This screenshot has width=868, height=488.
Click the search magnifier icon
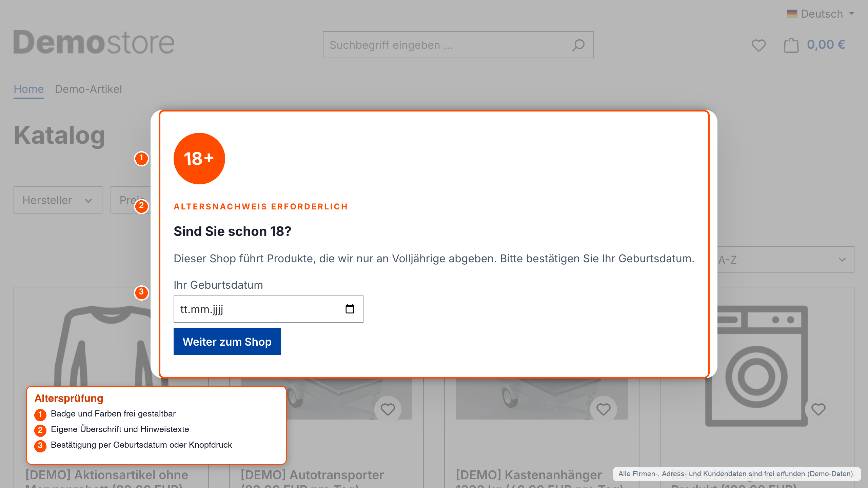click(578, 45)
